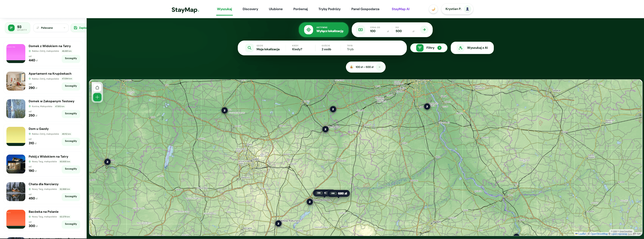
Task: Click the money bag icon in price chip
Action: 352,67
